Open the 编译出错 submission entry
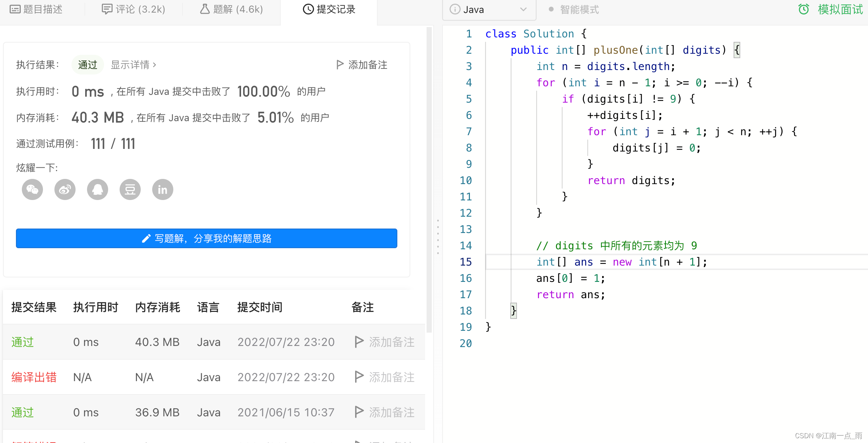 click(34, 377)
